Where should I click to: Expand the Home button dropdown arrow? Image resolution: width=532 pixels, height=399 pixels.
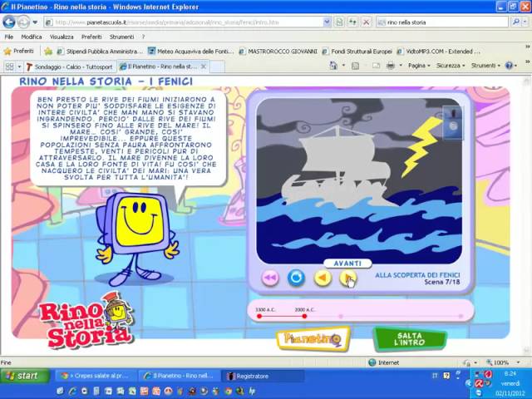343,66
